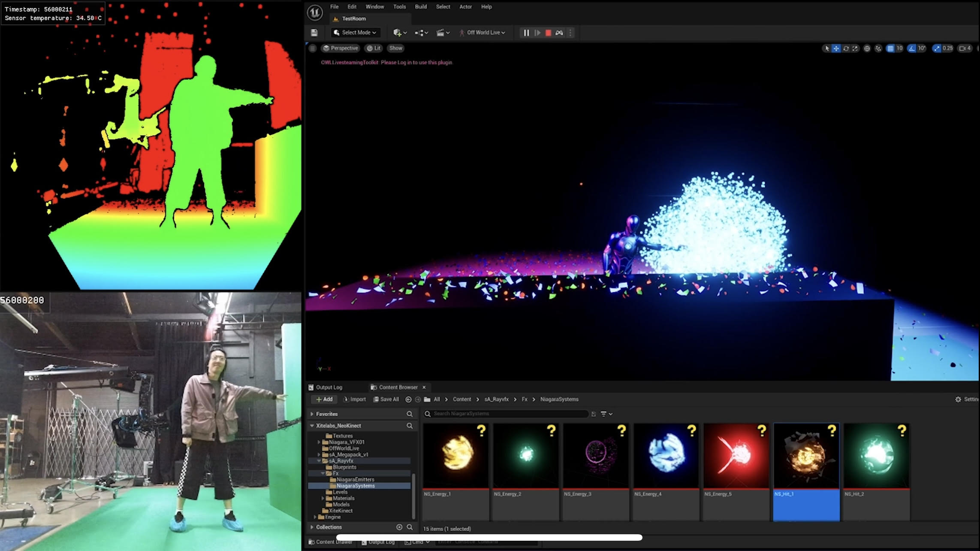
Task: Open rotation snap 10° value dropdown
Action: coord(922,48)
